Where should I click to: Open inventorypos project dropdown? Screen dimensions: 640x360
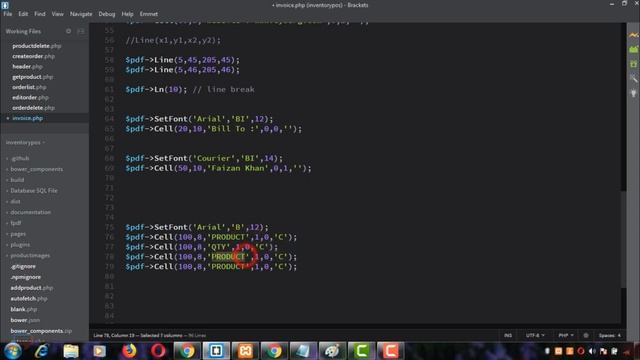[25, 142]
